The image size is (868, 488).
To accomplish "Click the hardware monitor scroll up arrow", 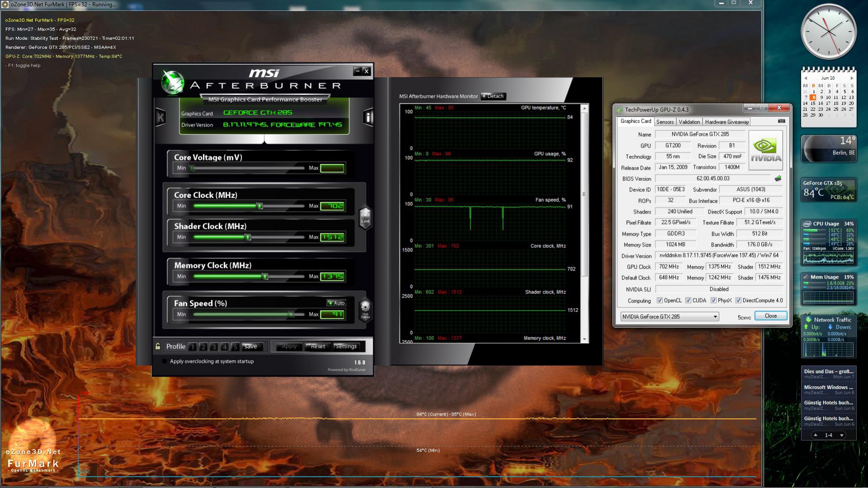I will pos(584,109).
